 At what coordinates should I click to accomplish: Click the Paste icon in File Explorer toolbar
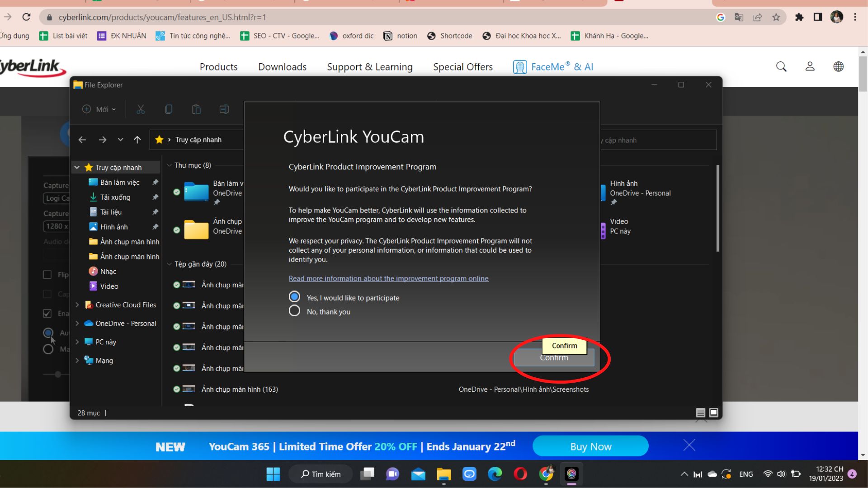196,109
